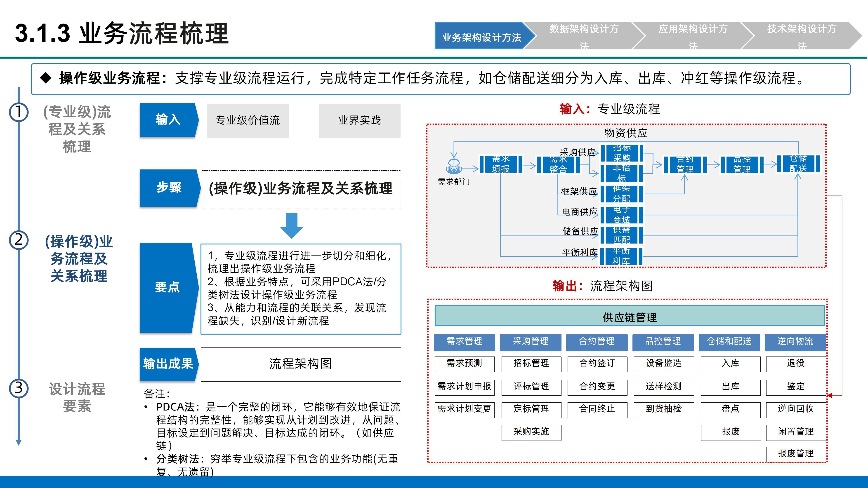Select the 技术架构设计方法 step tab
Screen dimensions: 868x488
(802, 36)
